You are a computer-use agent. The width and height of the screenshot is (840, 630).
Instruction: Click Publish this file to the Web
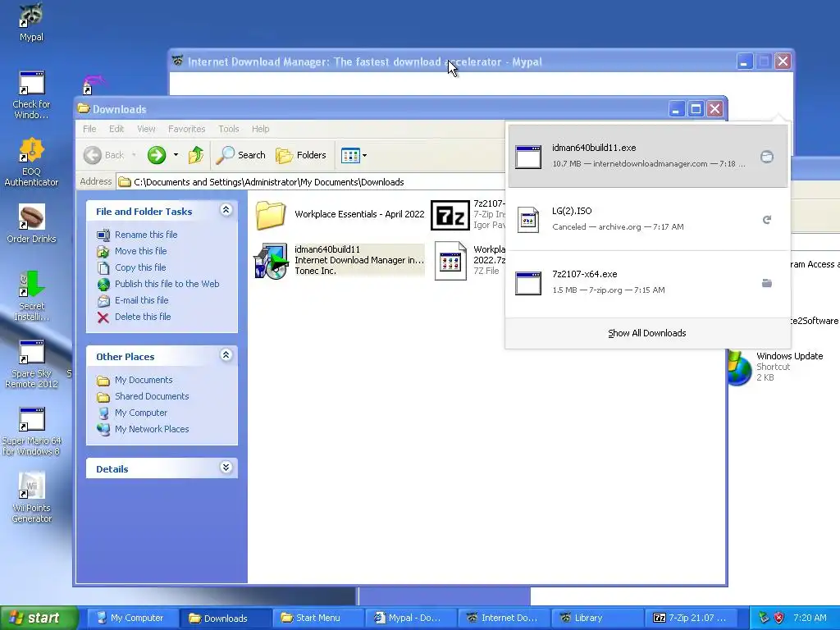click(167, 284)
